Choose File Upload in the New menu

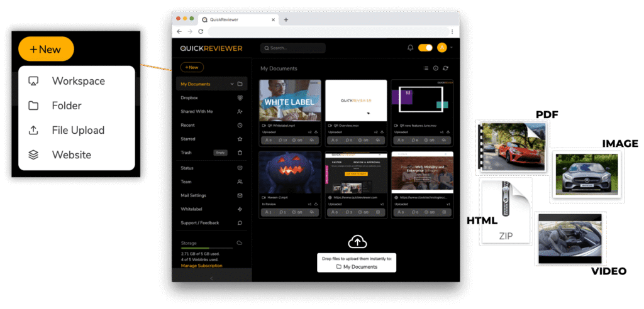pos(78,130)
